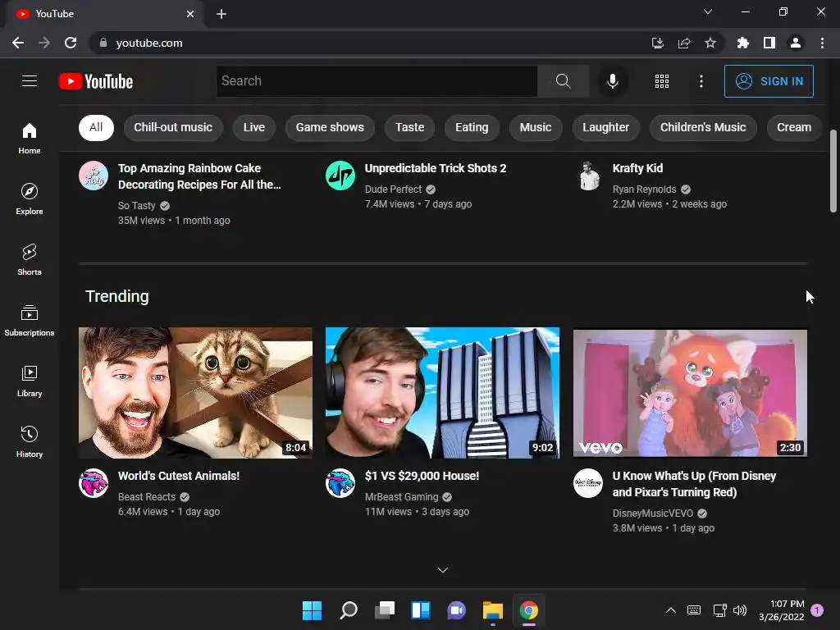Viewport: 840px width, 630px height.
Task: Open Library in sidebar
Action: (x=30, y=381)
